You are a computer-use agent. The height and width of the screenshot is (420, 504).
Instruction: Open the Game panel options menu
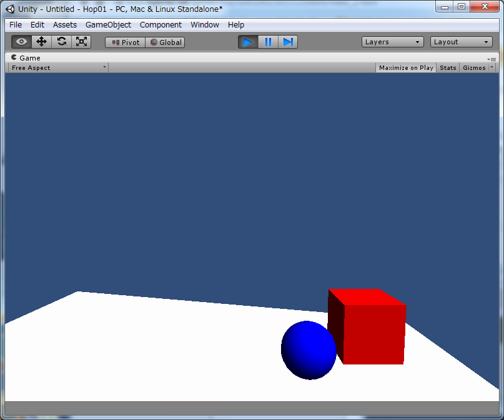492,59
